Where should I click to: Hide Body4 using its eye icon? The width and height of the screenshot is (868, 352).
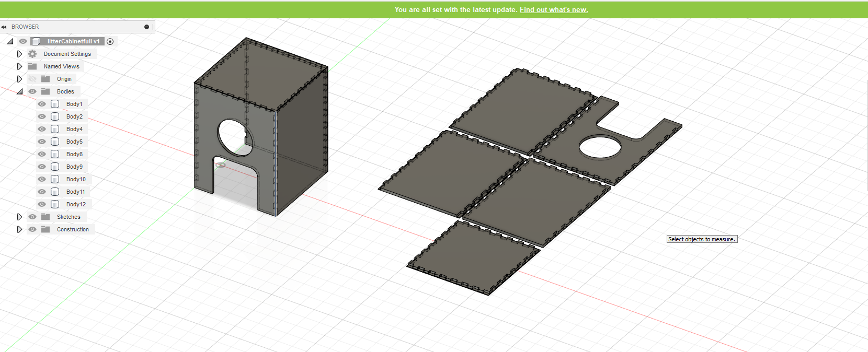[42, 129]
